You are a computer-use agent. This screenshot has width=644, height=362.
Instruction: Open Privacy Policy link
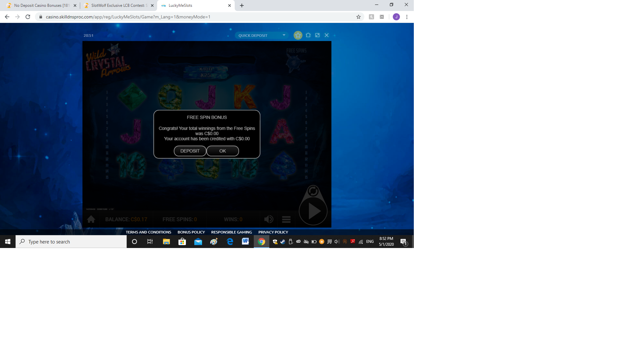click(x=273, y=232)
